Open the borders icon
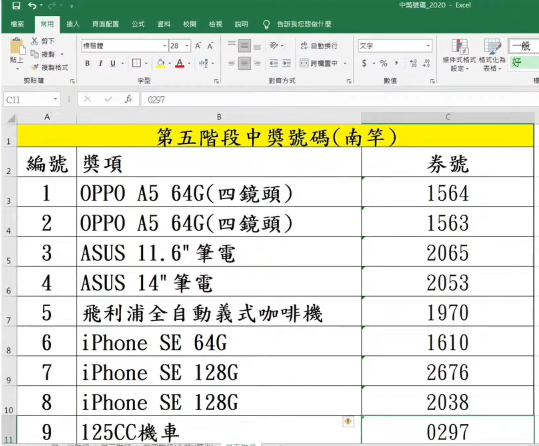539x446 pixels. (136, 63)
